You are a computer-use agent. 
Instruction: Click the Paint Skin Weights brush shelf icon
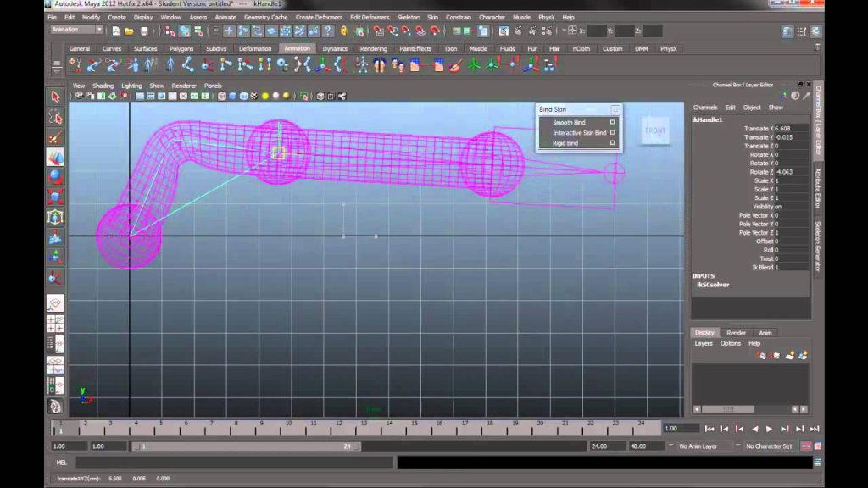455,65
